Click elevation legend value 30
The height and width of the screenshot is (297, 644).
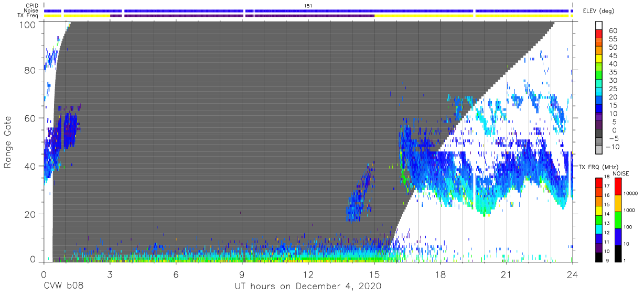[x=613, y=81]
